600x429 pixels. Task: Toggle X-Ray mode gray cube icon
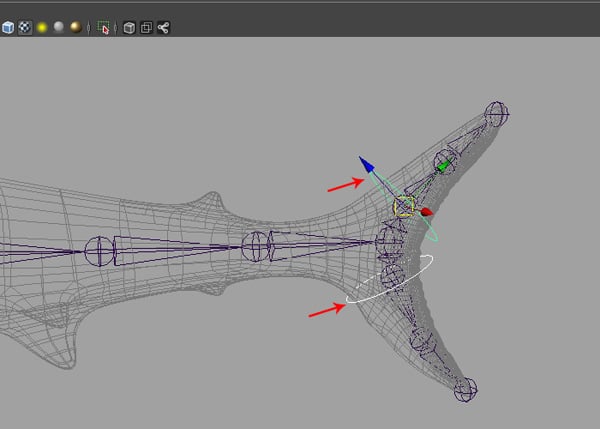tap(129, 28)
